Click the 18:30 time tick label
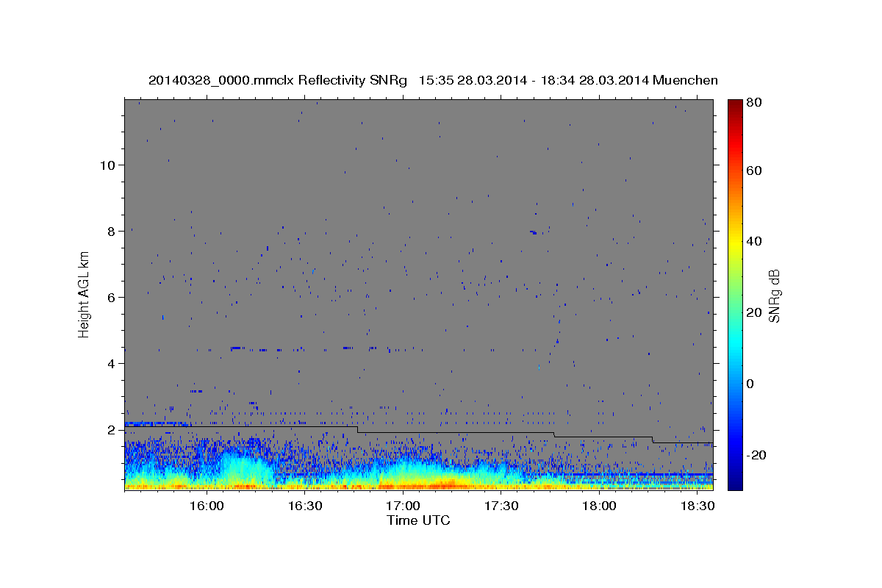The image size is (882, 588). [x=698, y=506]
